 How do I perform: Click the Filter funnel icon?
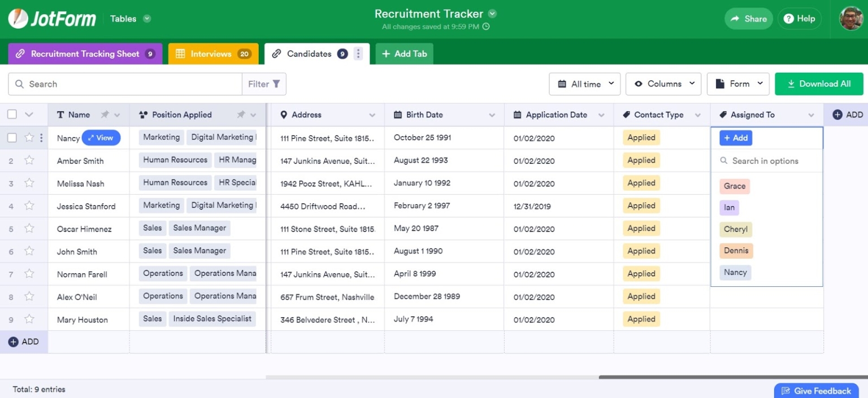[x=276, y=84]
